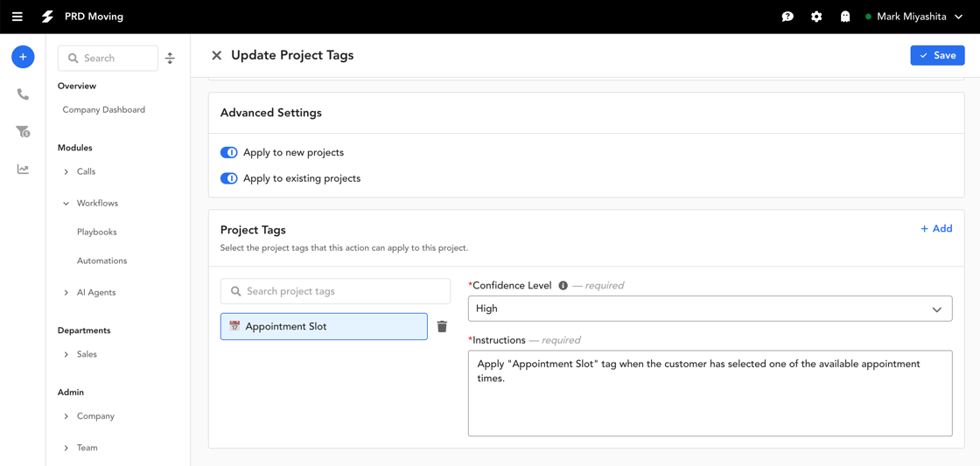Image resolution: width=980 pixels, height=466 pixels.
Task: Open the Confidence Level dropdown
Action: coord(710,309)
